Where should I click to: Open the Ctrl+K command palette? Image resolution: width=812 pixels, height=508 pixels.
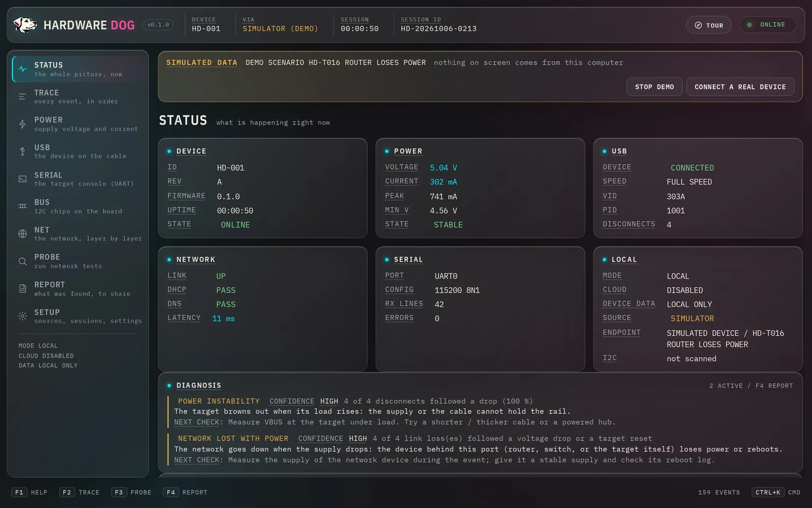[x=776, y=492]
